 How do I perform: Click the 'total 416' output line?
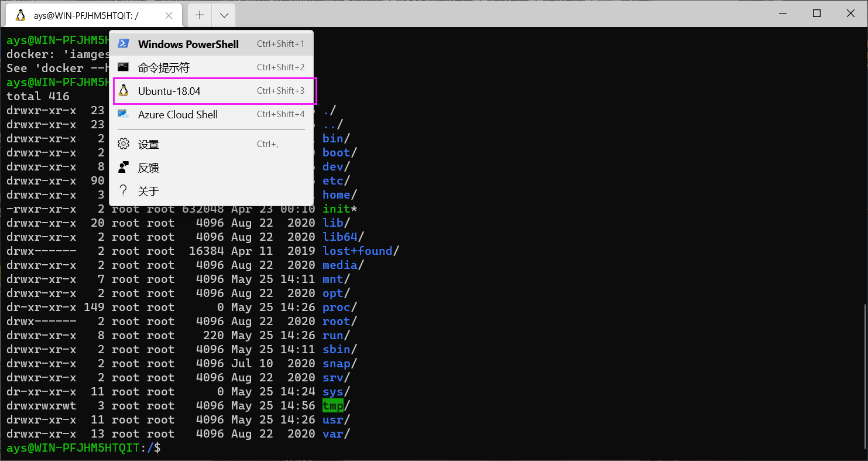coord(38,96)
